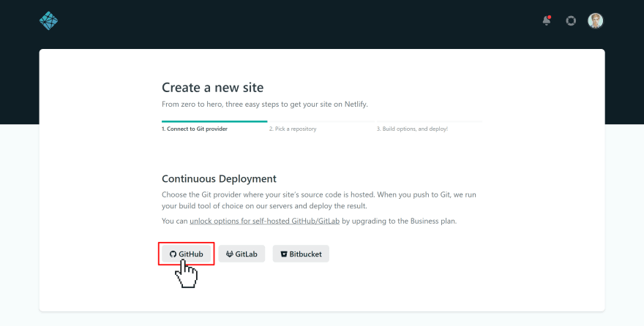Open the notifications bell

pos(547,20)
